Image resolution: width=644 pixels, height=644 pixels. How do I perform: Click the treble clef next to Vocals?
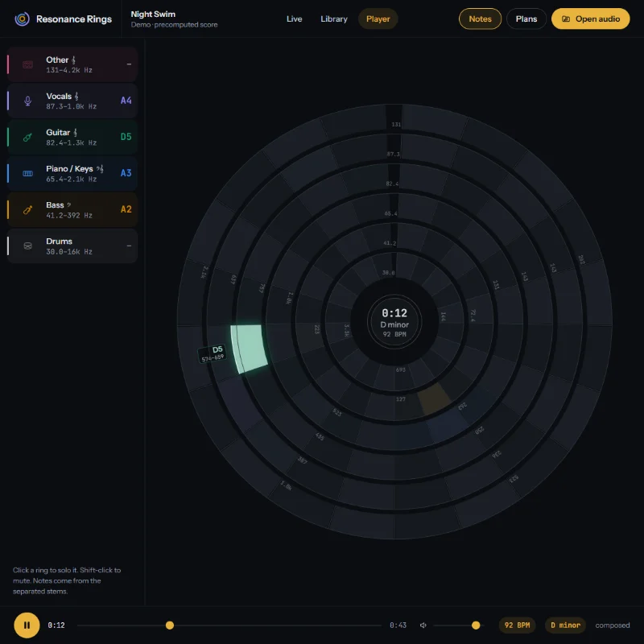point(76,96)
